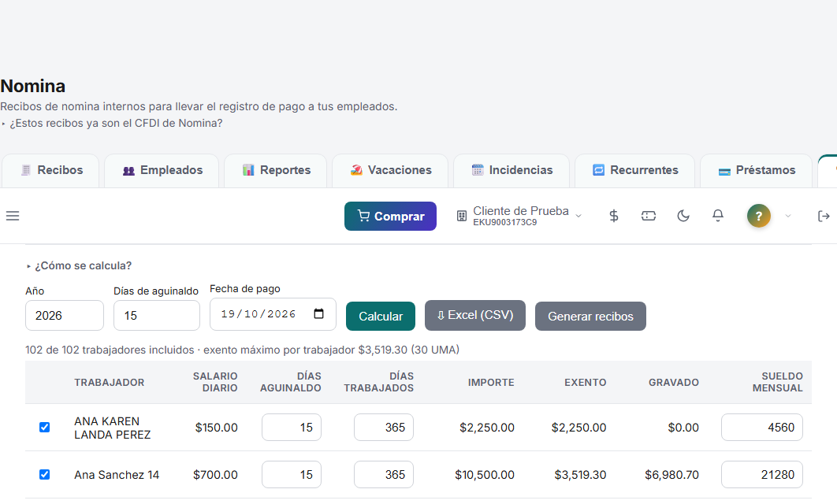Screen dimensions: 837x504
Task: Switch to the Préstamos tab
Action: tap(756, 171)
